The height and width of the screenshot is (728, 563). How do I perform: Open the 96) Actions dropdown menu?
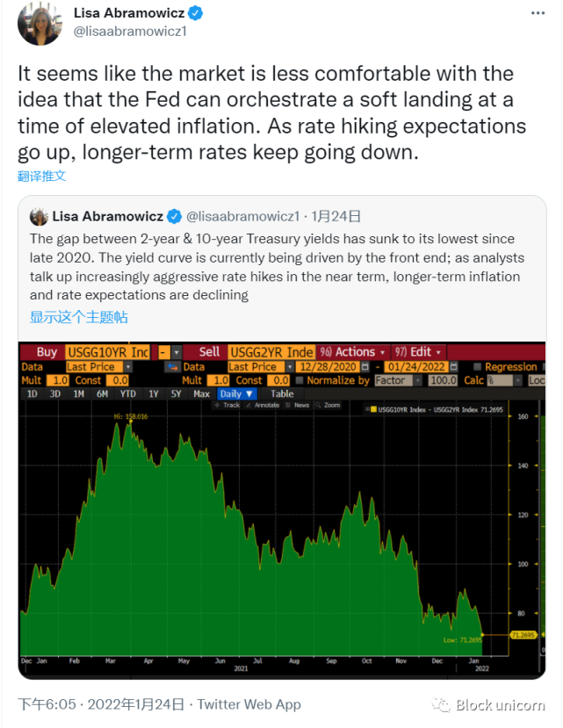tap(352, 352)
